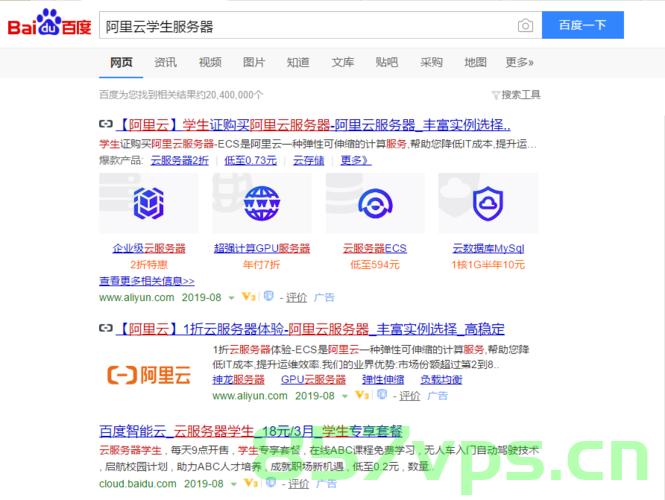Image resolution: width=665 pixels, height=500 pixels.
Task: Click the 百度一下 search button
Action: point(583,25)
